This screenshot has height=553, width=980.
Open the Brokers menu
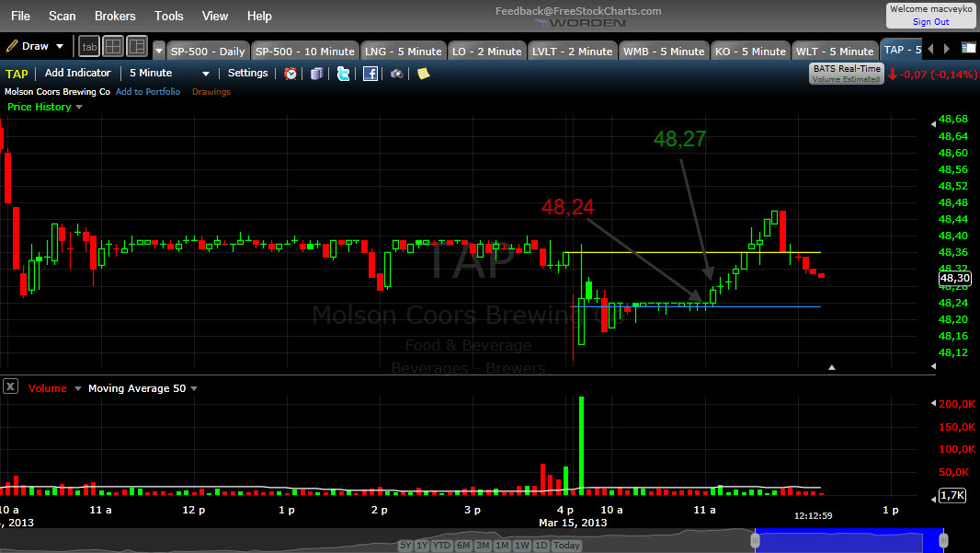[x=115, y=16]
